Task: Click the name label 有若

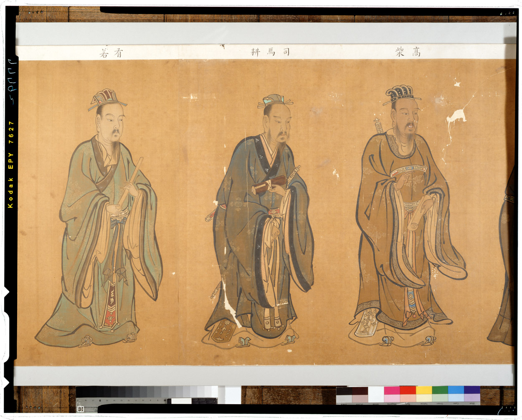Action: coord(111,53)
